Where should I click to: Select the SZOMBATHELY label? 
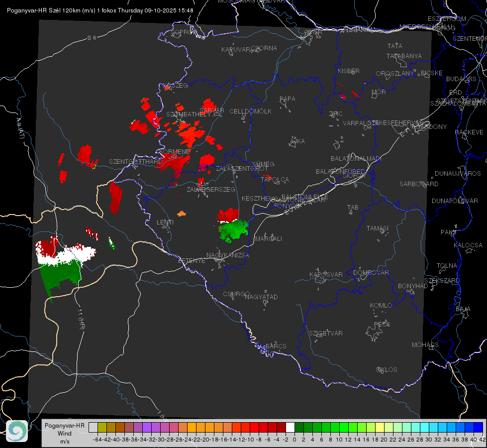coord(189,114)
